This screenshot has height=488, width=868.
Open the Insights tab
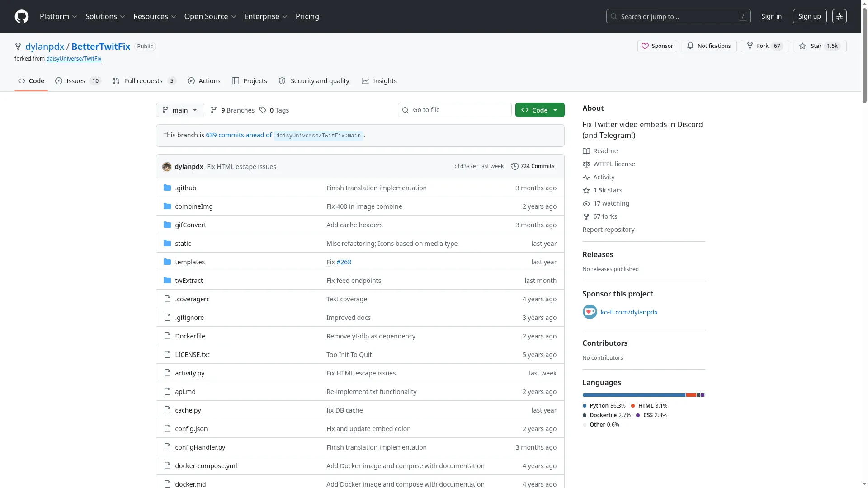pyautogui.click(x=379, y=81)
